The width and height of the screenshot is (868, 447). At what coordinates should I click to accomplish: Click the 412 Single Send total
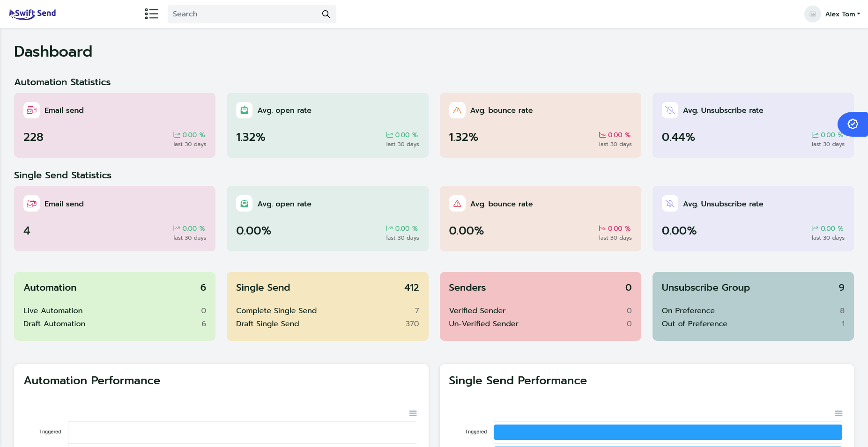coord(412,287)
